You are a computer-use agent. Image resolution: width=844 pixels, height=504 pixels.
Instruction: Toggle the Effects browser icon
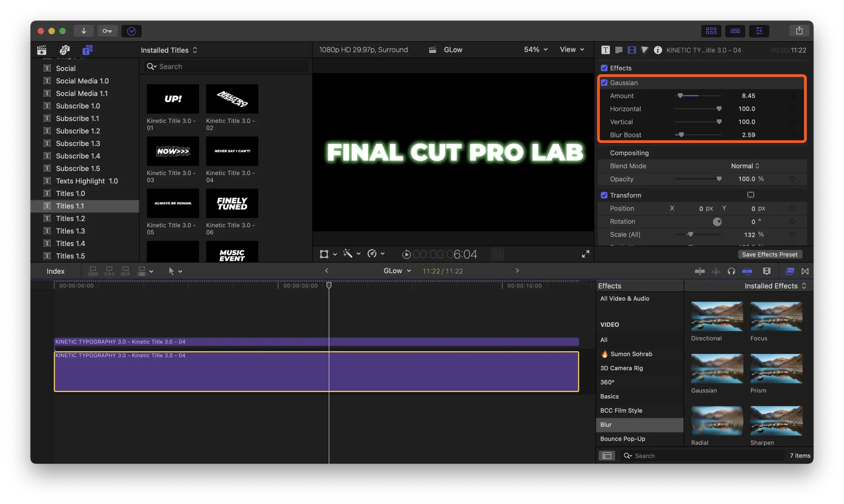(x=790, y=271)
